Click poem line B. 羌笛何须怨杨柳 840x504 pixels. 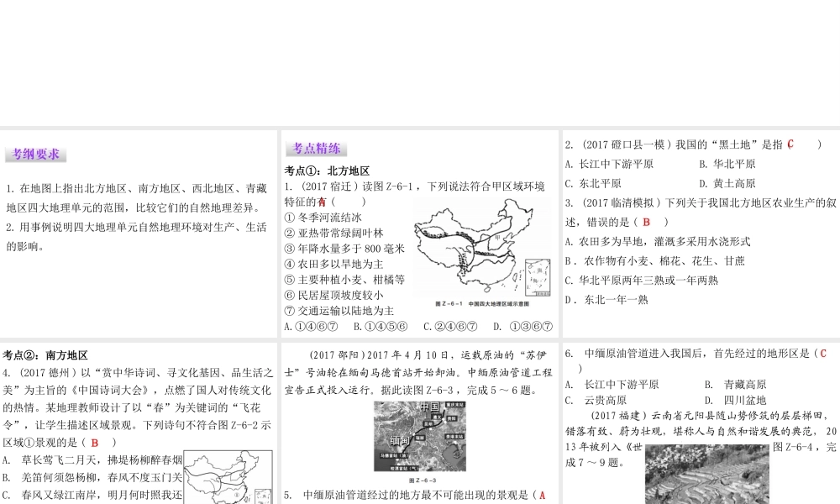click(x=92, y=477)
